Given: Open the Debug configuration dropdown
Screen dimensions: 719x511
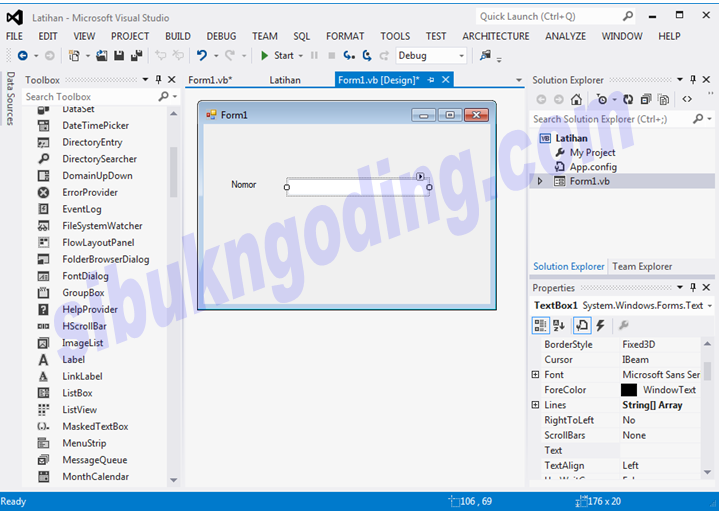Looking at the screenshot, I should coord(462,56).
